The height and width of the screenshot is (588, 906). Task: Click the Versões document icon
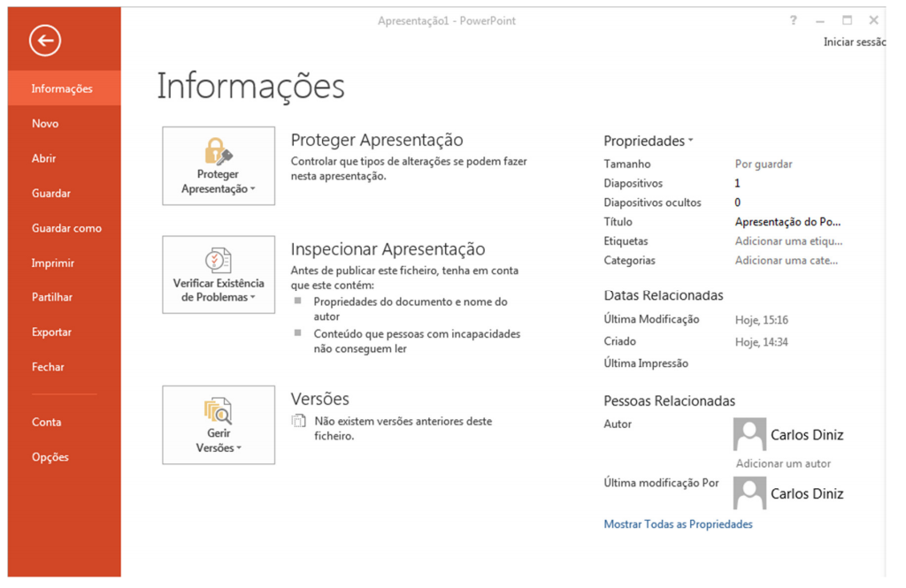point(299,422)
